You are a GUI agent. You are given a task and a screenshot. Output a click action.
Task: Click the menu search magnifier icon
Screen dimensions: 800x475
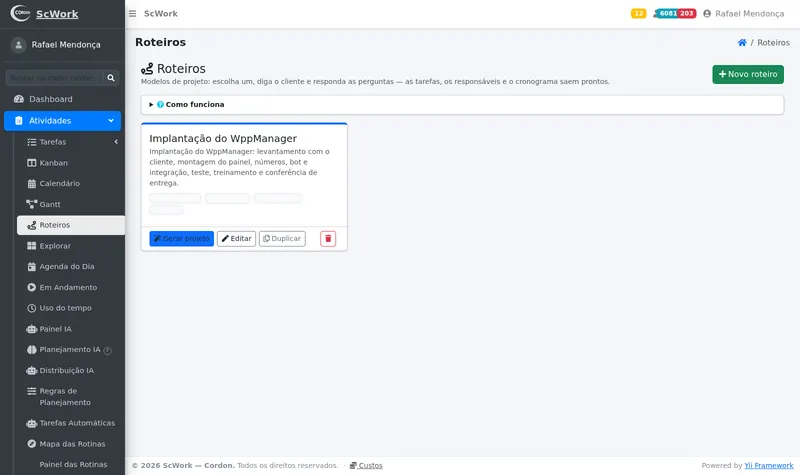click(111, 78)
